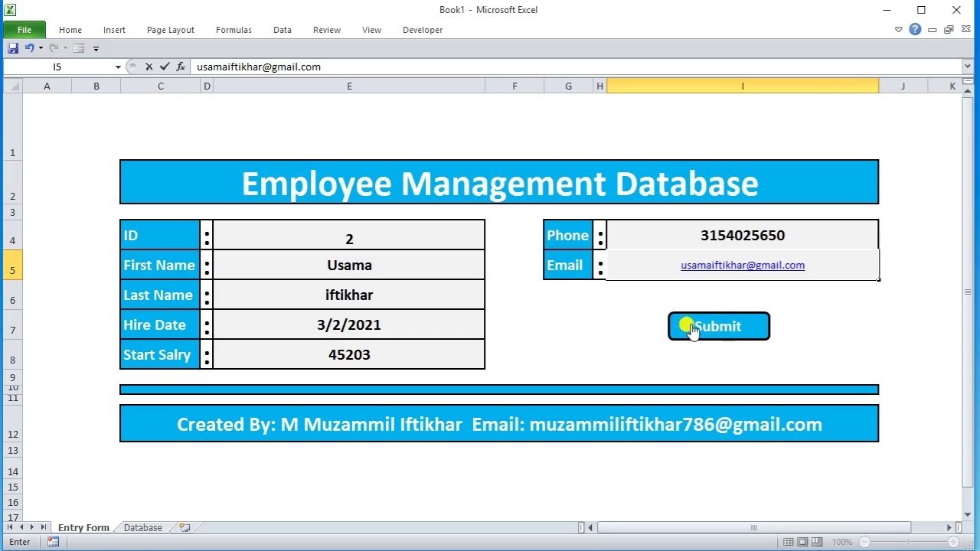This screenshot has height=551, width=980.
Task: Switch to Normal view icon
Action: 788,542
